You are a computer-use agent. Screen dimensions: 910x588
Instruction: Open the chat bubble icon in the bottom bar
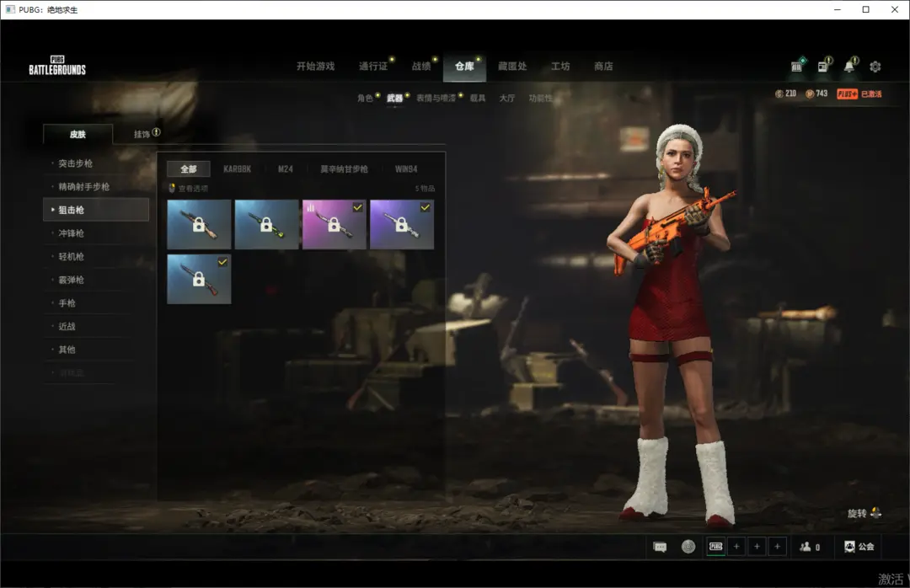660,547
